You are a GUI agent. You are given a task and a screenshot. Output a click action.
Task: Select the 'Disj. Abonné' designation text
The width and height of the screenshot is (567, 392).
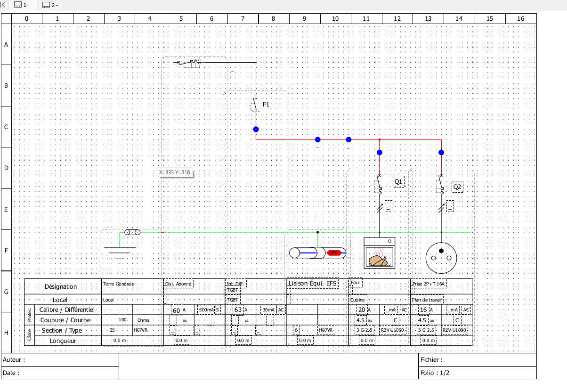point(179,284)
